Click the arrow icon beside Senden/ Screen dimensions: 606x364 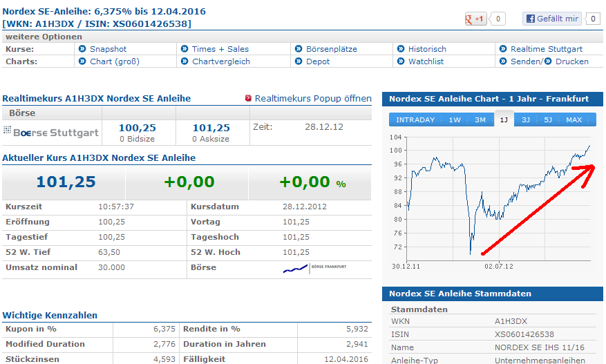coord(503,61)
